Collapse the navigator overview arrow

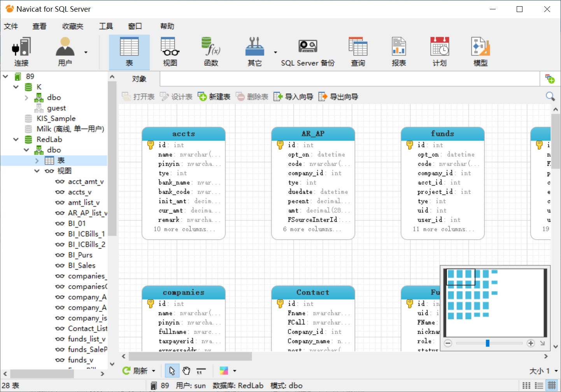pyautogui.click(x=542, y=343)
